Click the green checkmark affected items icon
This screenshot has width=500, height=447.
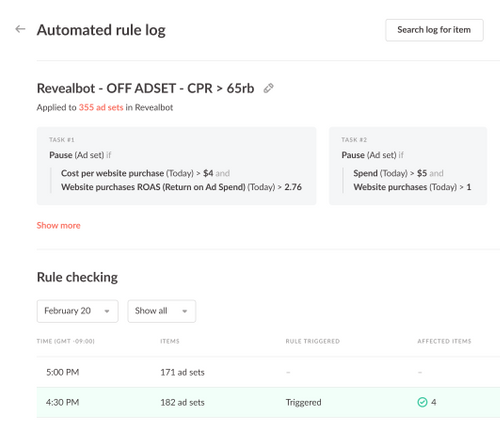click(x=422, y=402)
